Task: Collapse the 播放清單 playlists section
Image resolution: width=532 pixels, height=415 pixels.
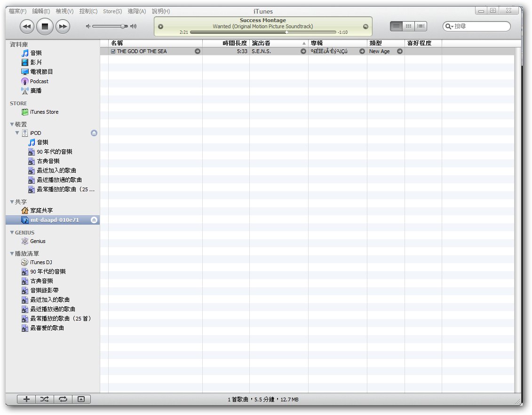Action: pyautogui.click(x=12, y=254)
